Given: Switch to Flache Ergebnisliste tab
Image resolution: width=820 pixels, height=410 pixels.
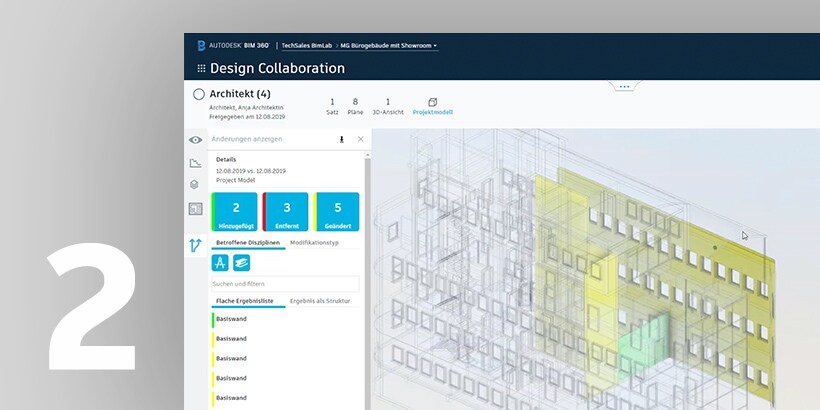Looking at the screenshot, I should [x=245, y=301].
